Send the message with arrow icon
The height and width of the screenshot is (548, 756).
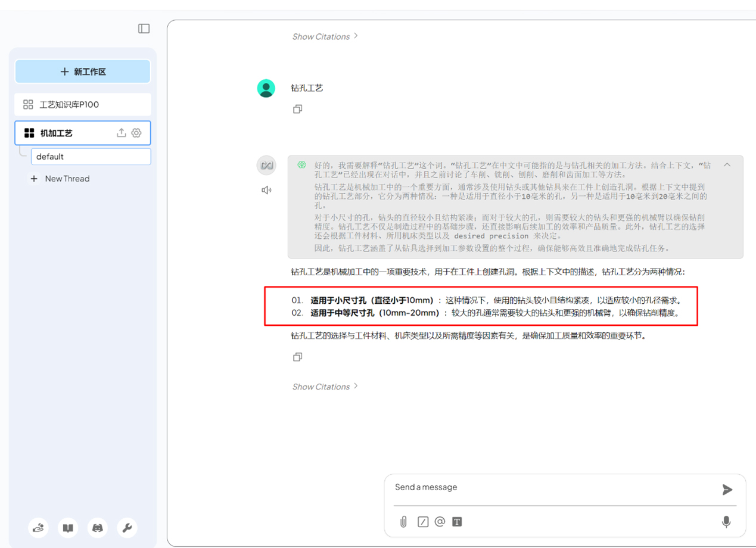pos(727,490)
